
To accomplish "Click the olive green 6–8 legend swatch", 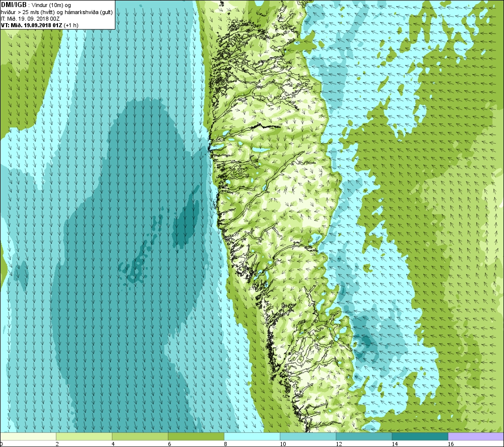I will tap(196, 436).
